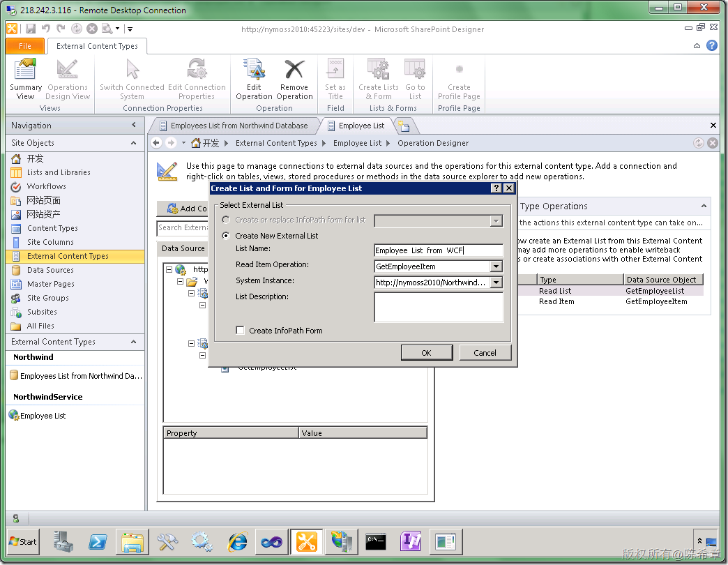Open new tab button beside Employee List
Screen dimensions: 728x565
point(404,126)
